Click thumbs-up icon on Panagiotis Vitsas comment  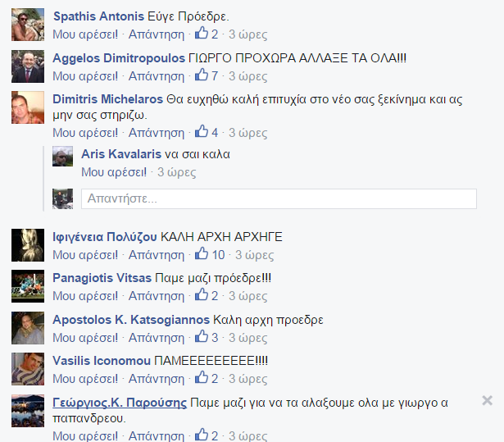pyautogui.click(x=202, y=294)
